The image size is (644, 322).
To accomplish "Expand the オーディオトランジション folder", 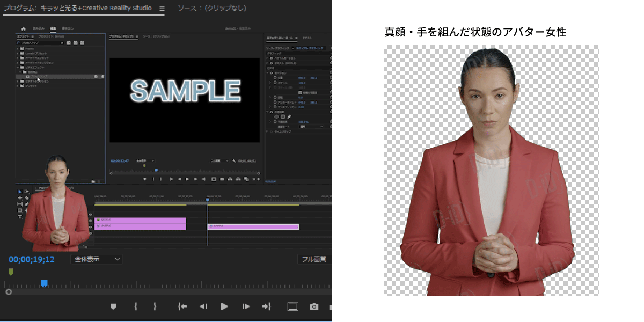I will coord(18,63).
